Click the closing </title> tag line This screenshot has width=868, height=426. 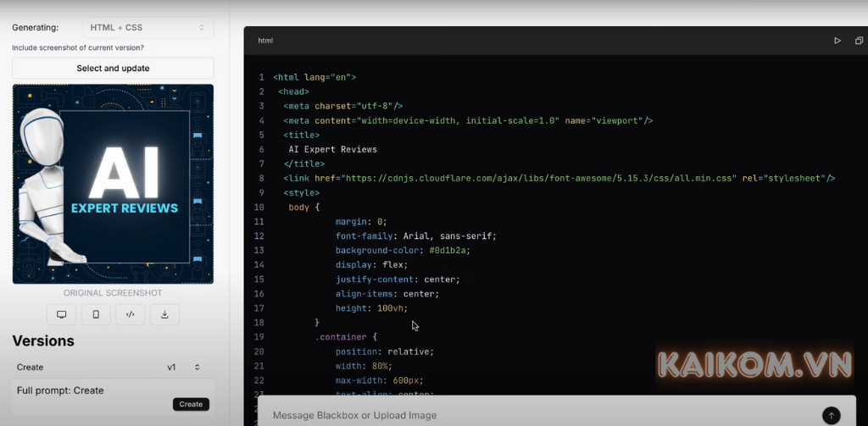pyautogui.click(x=304, y=163)
